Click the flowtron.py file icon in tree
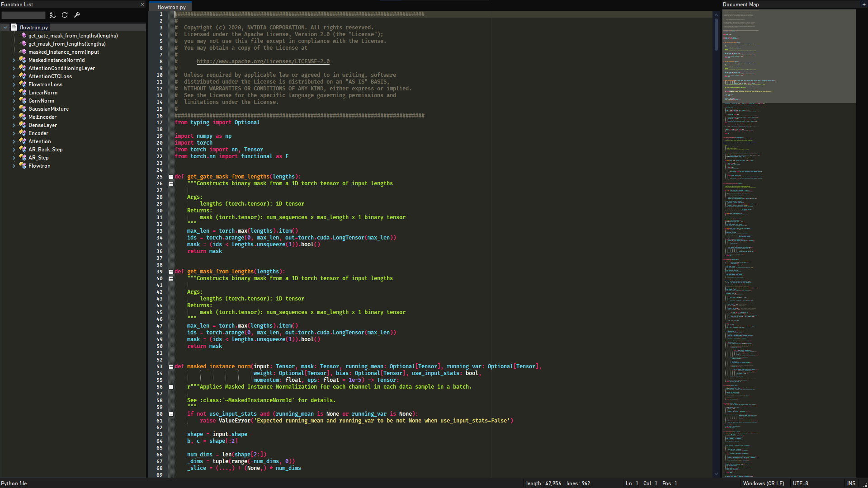868x488 pixels. 14,28
